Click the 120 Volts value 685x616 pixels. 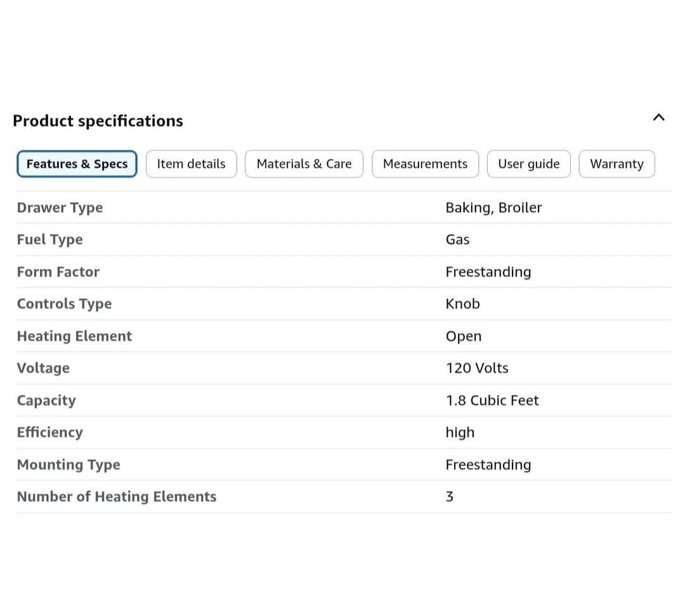(x=476, y=368)
